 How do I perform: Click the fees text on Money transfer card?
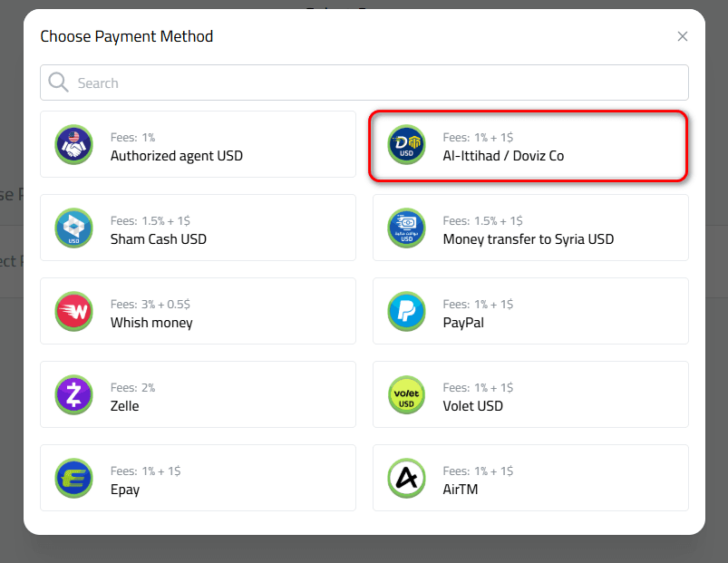click(483, 221)
